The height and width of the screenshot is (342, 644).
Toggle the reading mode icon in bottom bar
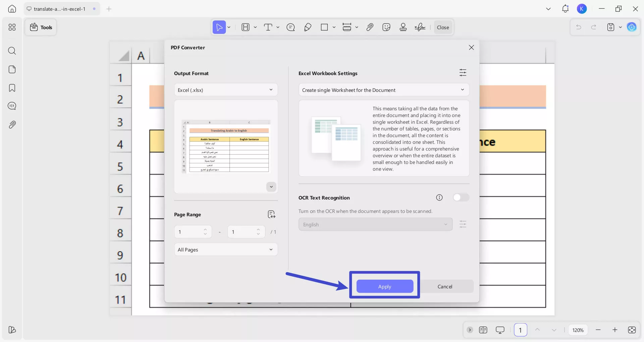click(483, 330)
